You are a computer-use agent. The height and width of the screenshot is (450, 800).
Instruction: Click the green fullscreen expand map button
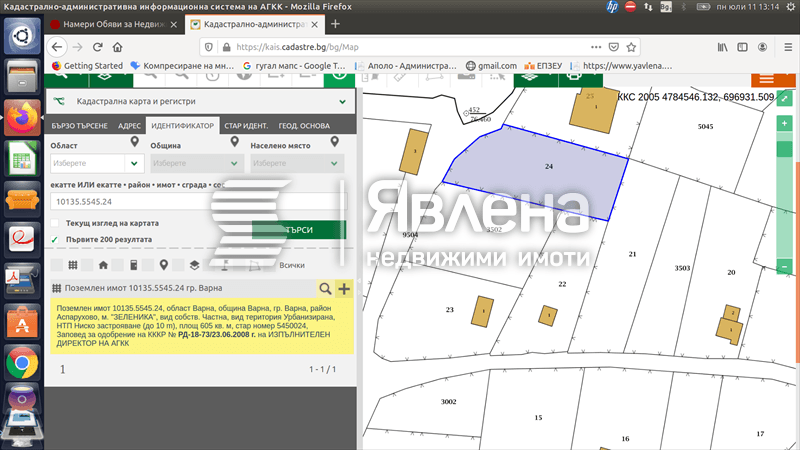click(785, 98)
